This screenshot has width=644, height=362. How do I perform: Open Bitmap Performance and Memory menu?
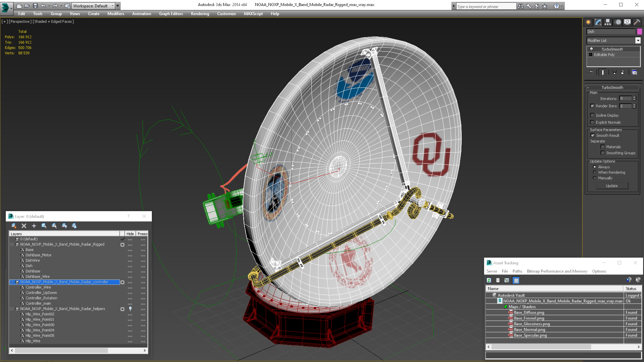[557, 271]
